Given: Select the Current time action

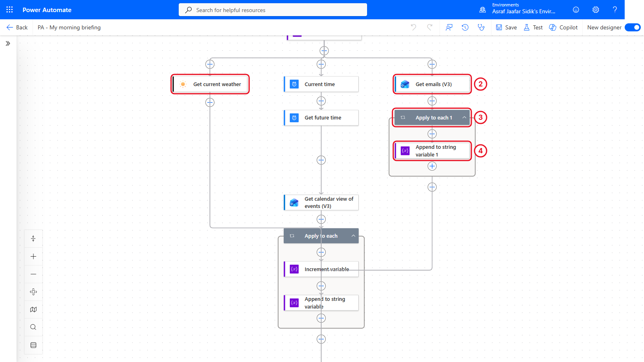Looking at the screenshot, I should tap(321, 84).
